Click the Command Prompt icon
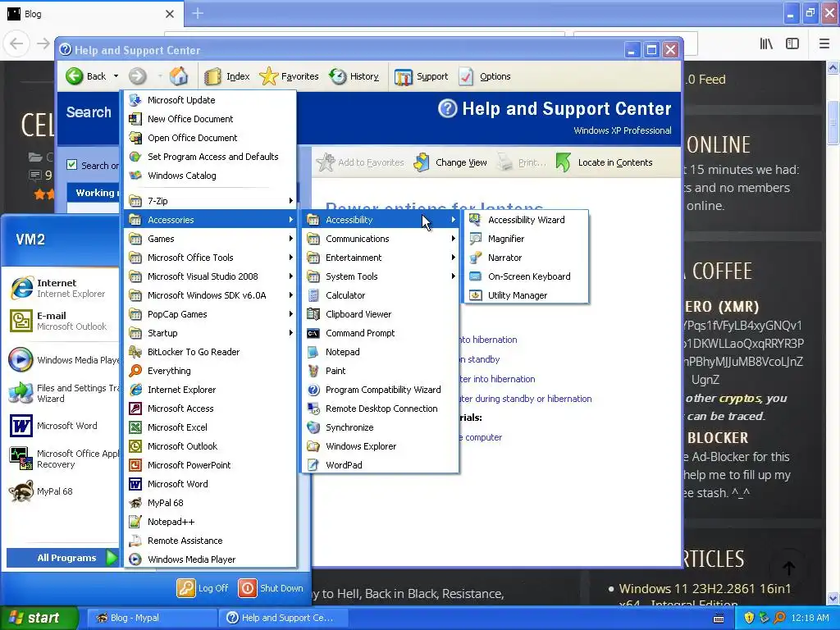Screen dimensions: 840x630 [313, 333]
